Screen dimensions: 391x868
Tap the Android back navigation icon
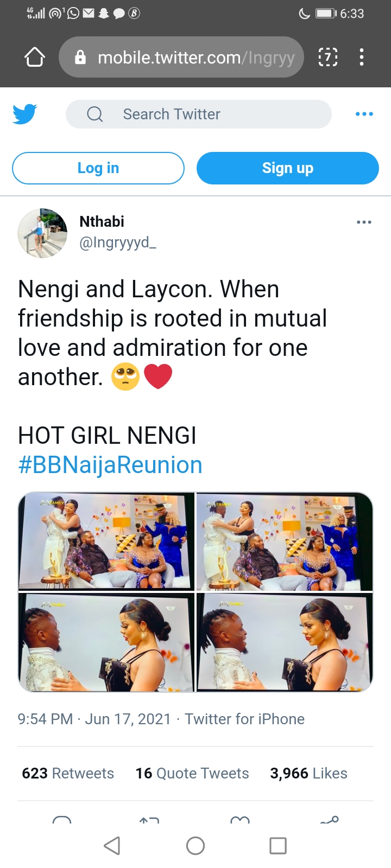coord(112,845)
